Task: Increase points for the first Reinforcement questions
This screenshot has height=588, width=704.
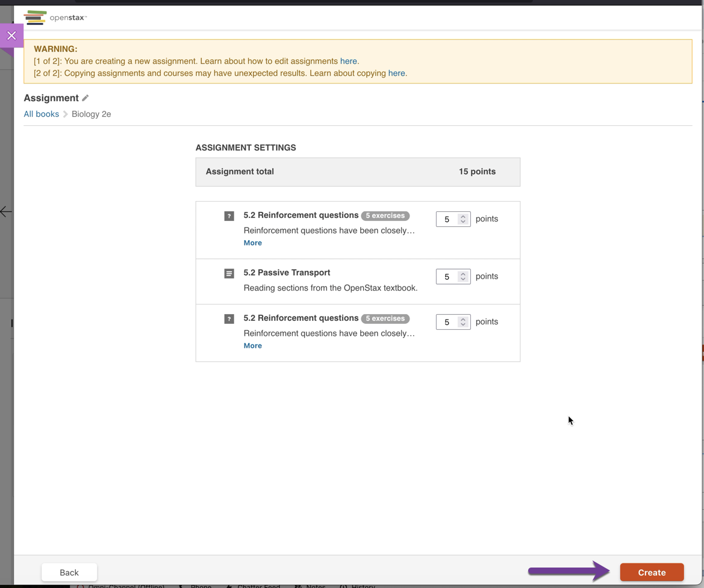Action: click(x=463, y=216)
